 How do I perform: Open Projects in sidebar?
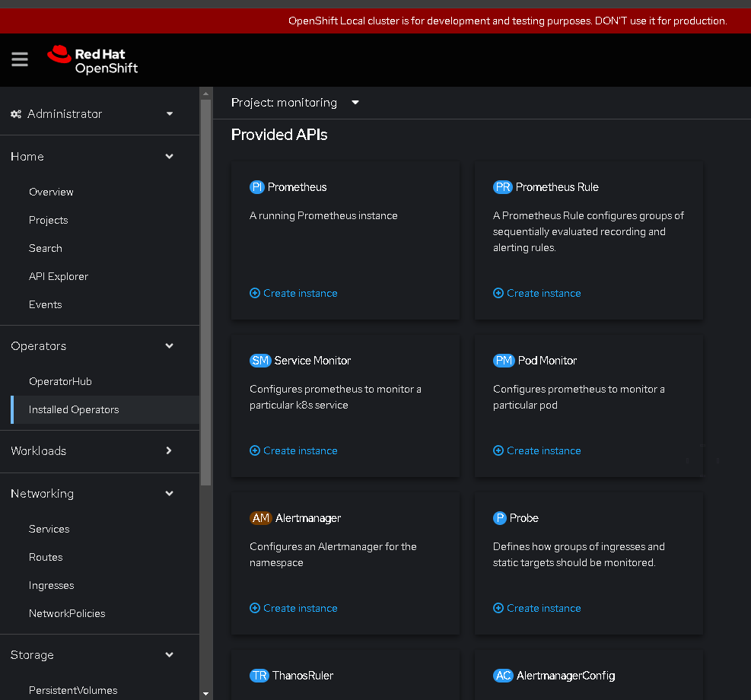(49, 220)
